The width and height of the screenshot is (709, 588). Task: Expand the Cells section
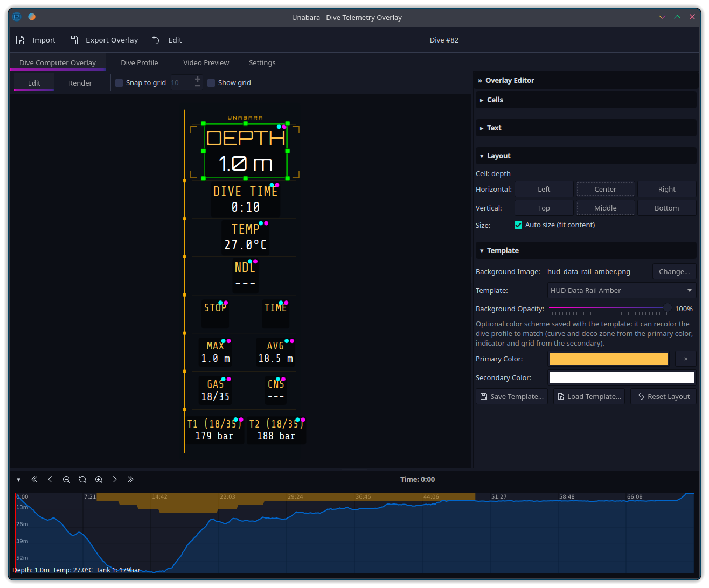586,100
